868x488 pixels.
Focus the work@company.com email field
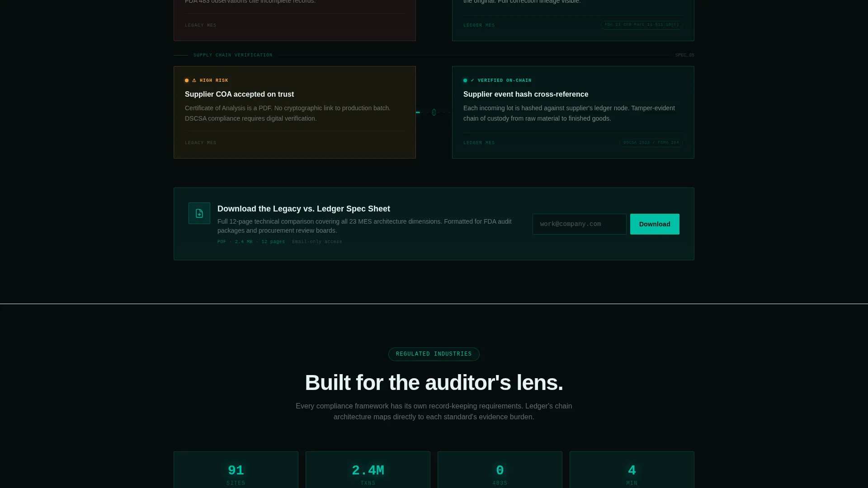point(580,224)
